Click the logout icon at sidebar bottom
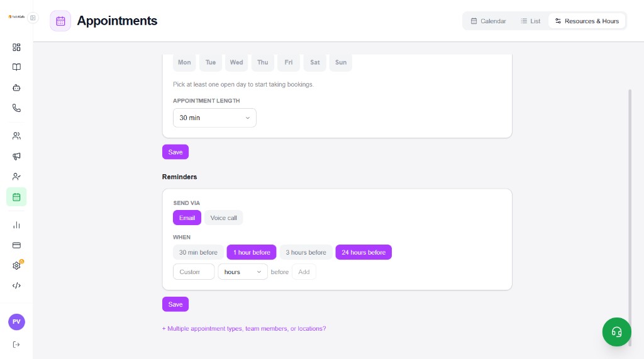This screenshot has height=359, width=644. (16, 345)
